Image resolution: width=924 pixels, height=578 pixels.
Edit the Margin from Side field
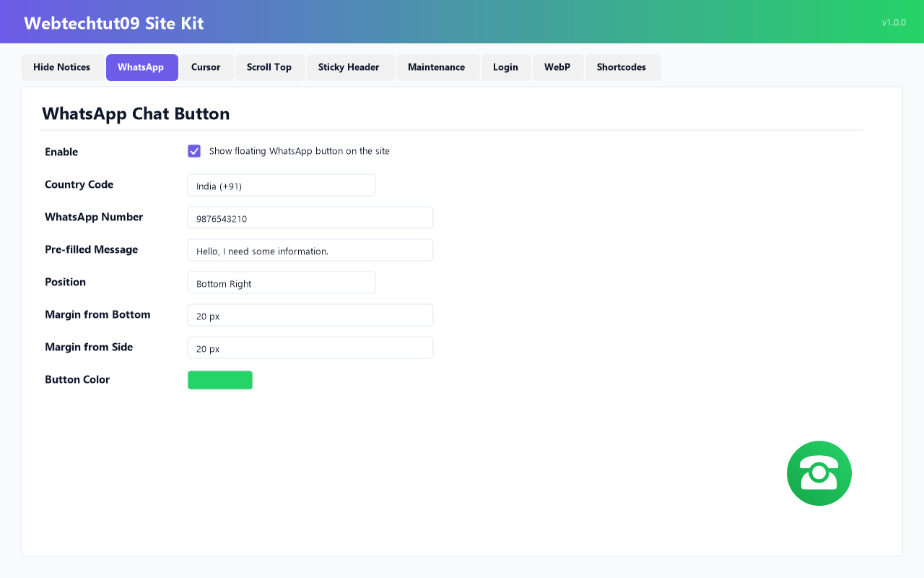click(x=310, y=348)
